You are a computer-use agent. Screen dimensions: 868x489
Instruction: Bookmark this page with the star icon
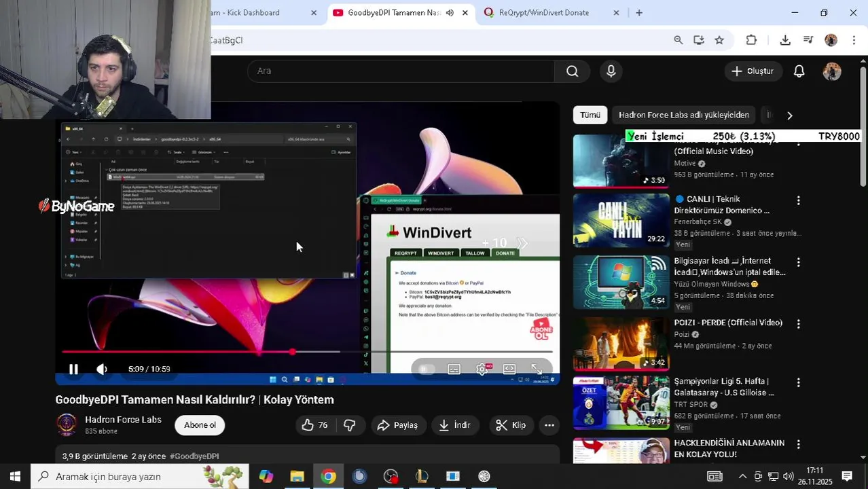pyautogui.click(x=719, y=40)
